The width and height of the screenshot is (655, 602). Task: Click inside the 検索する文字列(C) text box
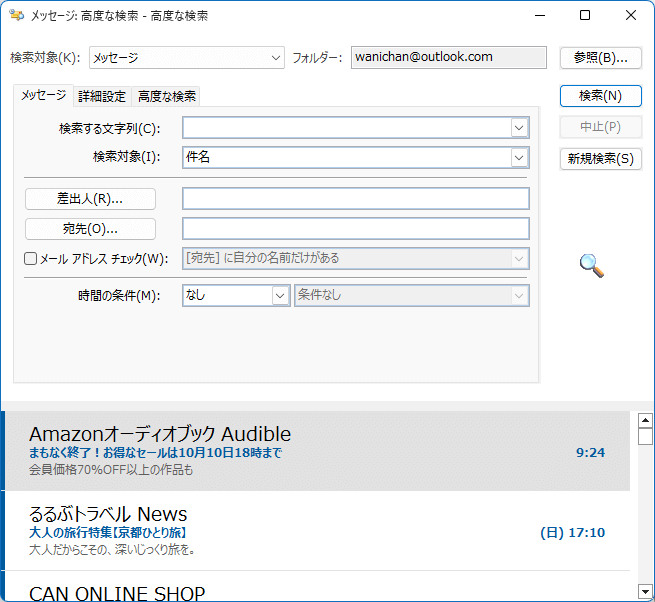coord(347,128)
